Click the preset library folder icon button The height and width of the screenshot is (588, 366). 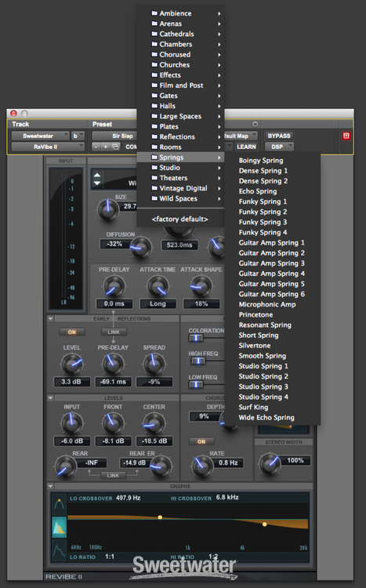coord(116,147)
